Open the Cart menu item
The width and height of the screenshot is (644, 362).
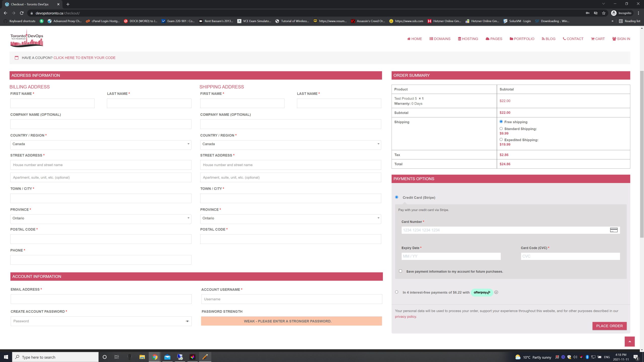coord(598,39)
